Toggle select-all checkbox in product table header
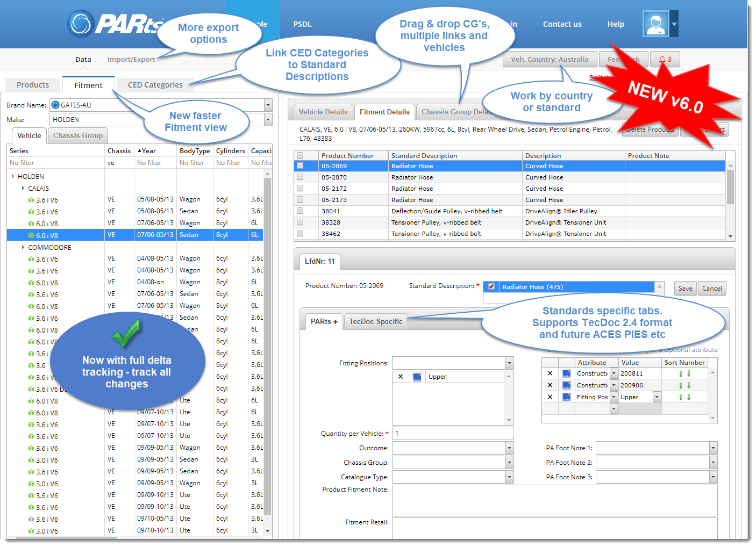This screenshot has height=547, width=756. click(300, 156)
